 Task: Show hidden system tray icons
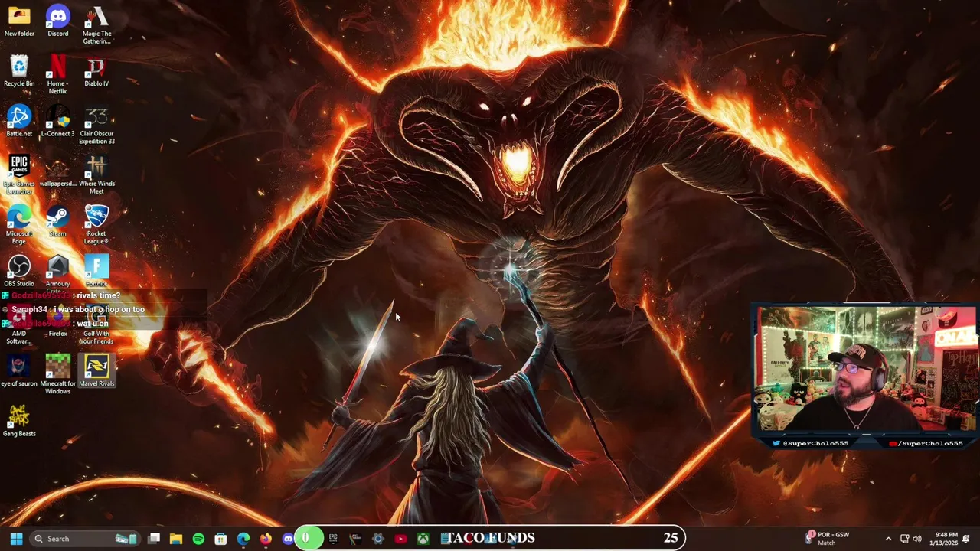pyautogui.click(x=888, y=539)
